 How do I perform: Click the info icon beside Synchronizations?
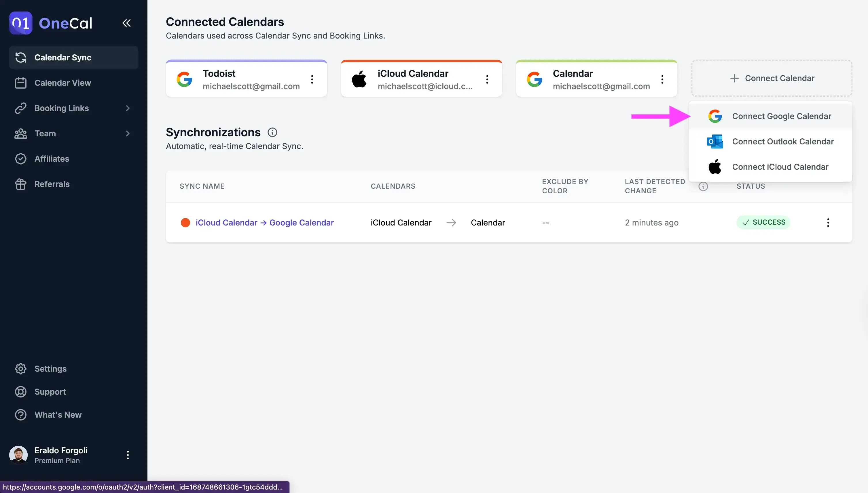click(272, 132)
